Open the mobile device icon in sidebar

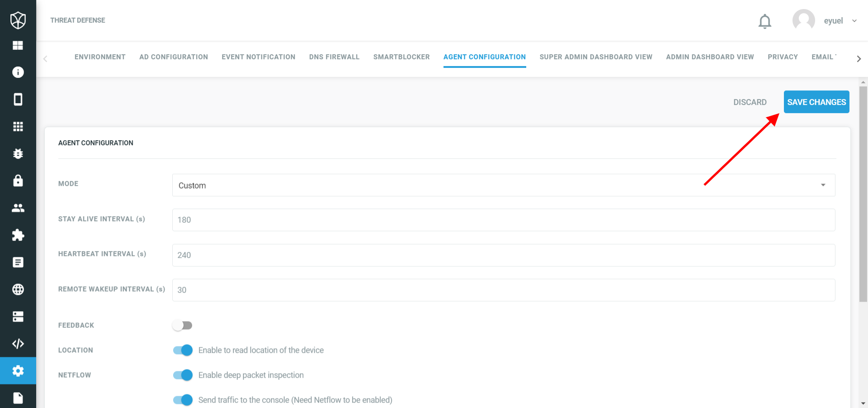pyautogui.click(x=18, y=100)
